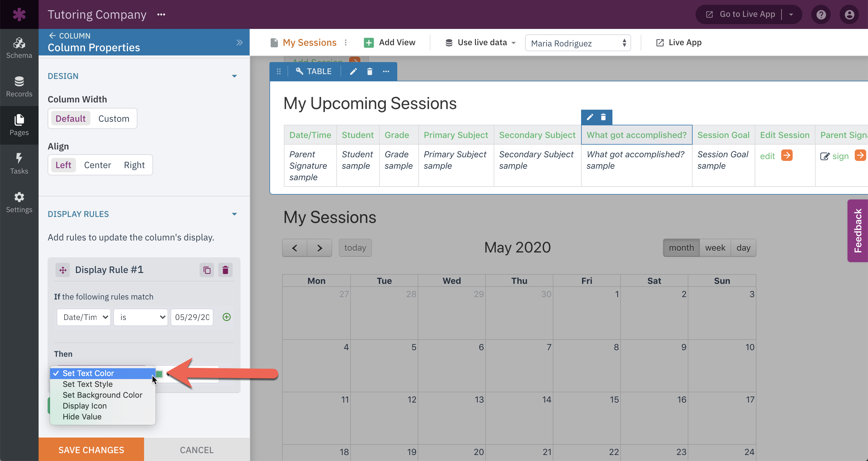
Task: Click the Knack asterisk logo icon
Action: [x=19, y=14]
